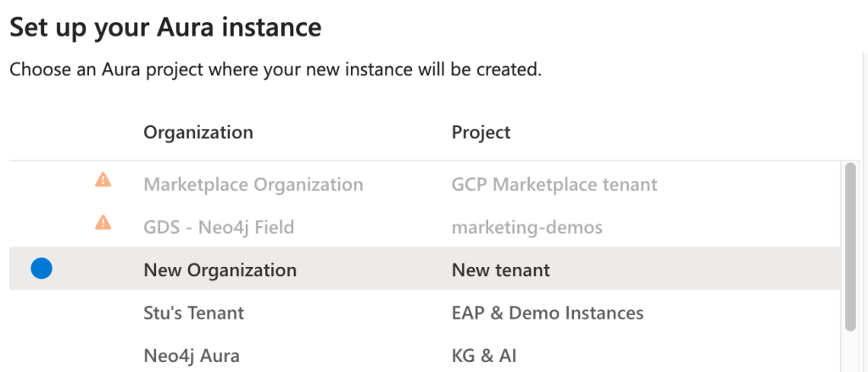Pick the Neo4j Aura organization row
The height and width of the screenshot is (372, 868).
point(198,356)
